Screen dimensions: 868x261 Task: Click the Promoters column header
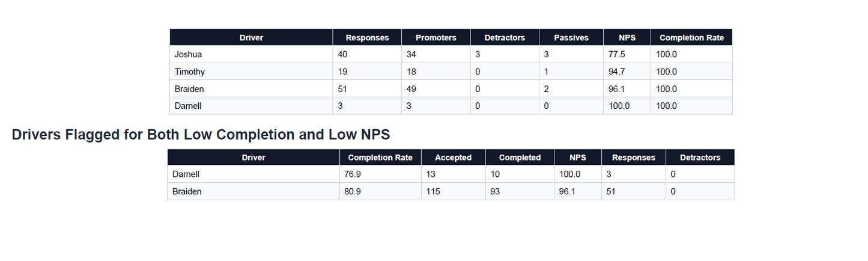point(436,37)
